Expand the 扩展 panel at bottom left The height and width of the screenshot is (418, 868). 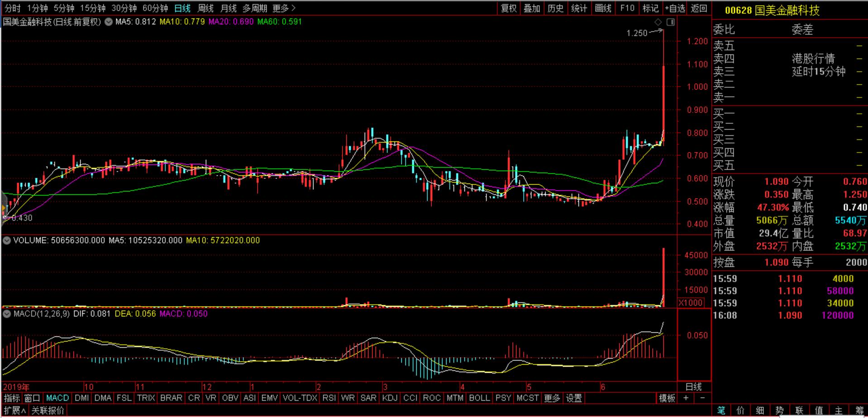point(15,411)
